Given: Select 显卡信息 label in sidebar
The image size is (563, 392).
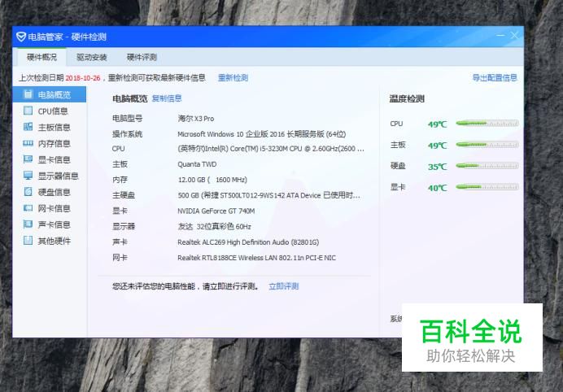Looking at the screenshot, I should click(55, 159).
